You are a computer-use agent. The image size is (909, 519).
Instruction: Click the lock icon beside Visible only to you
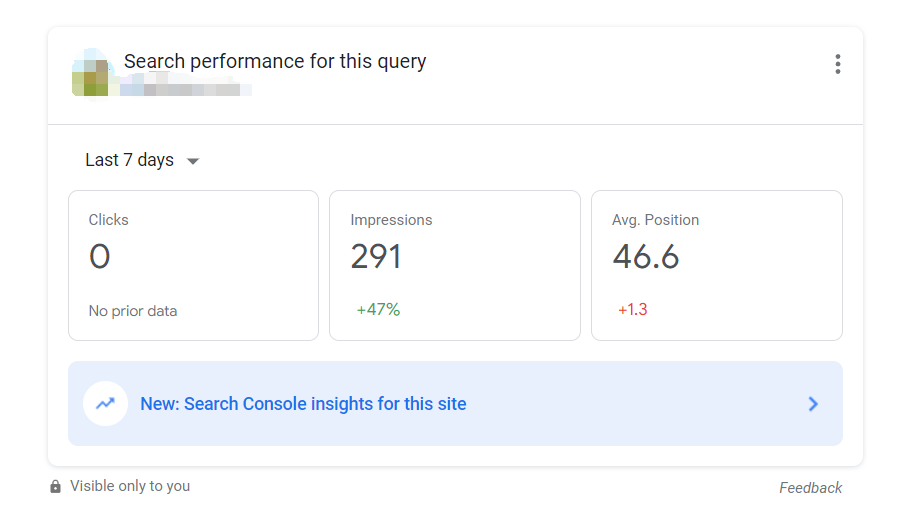(x=56, y=487)
